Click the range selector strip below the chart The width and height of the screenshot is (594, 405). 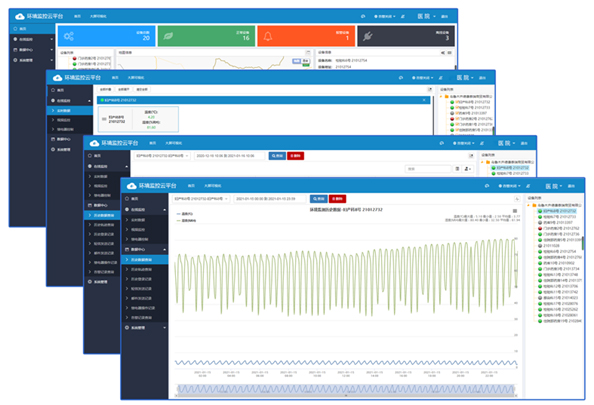coord(346,389)
